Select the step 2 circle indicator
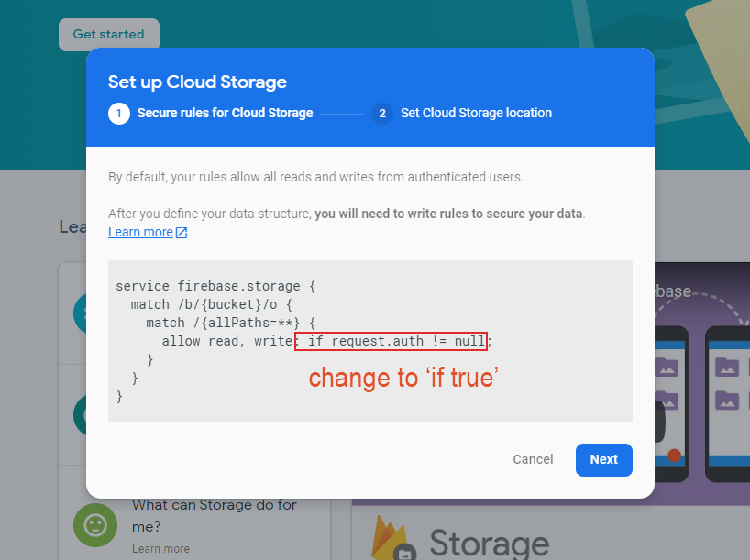The width and height of the screenshot is (750, 560). coord(382,114)
